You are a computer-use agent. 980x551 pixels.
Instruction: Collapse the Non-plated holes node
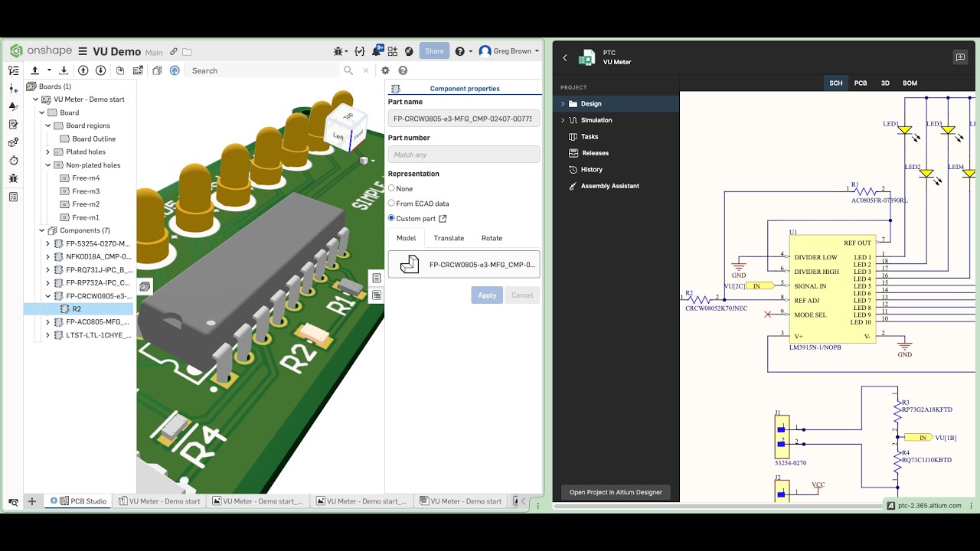click(48, 165)
